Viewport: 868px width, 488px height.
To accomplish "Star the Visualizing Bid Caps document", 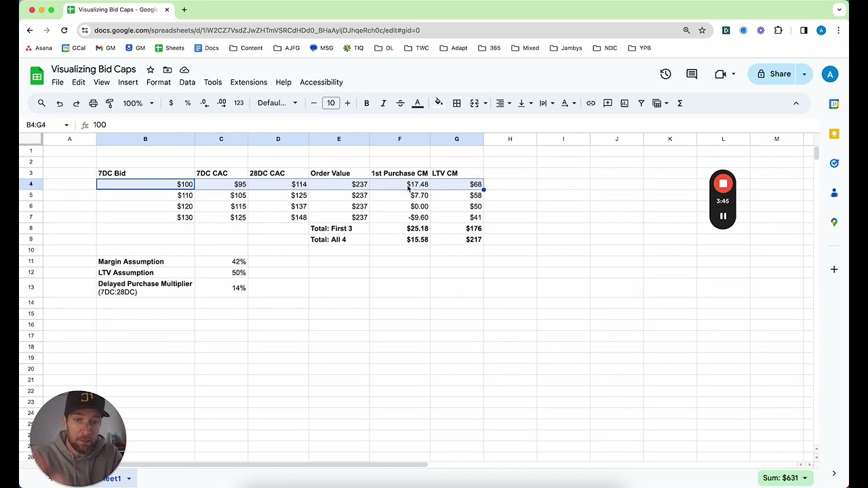I will pyautogui.click(x=151, y=69).
